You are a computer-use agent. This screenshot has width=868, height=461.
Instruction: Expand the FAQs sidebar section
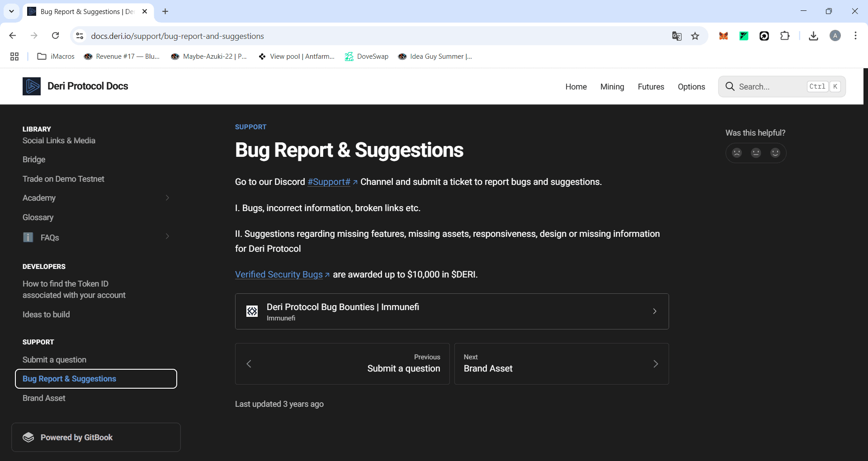coord(167,236)
